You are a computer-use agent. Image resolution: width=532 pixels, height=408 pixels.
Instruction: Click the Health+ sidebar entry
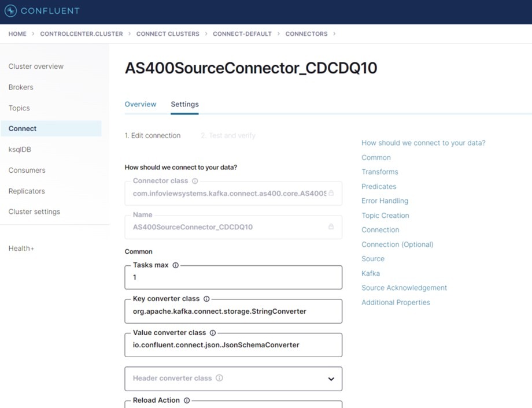tap(21, 248)
